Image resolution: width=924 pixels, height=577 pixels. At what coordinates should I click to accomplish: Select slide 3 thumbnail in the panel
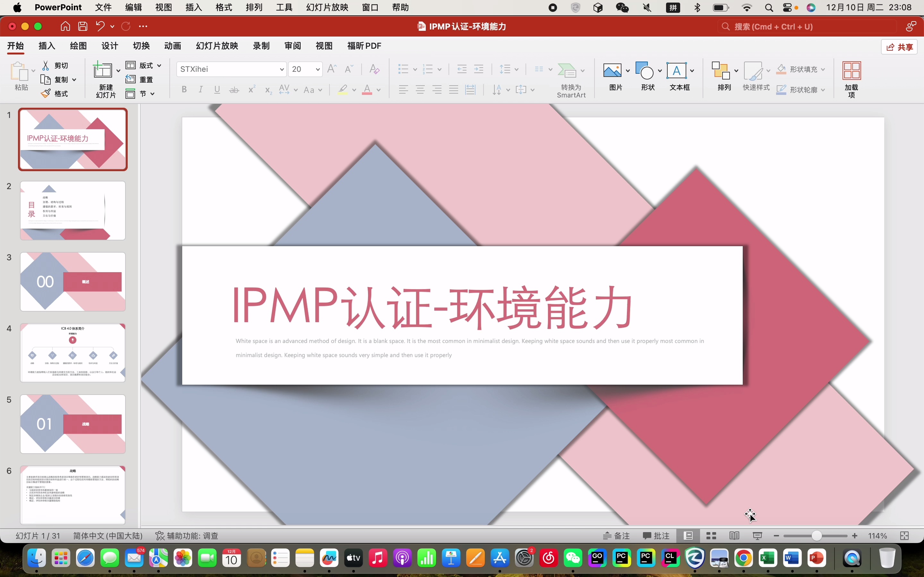(x=73, y=281)
